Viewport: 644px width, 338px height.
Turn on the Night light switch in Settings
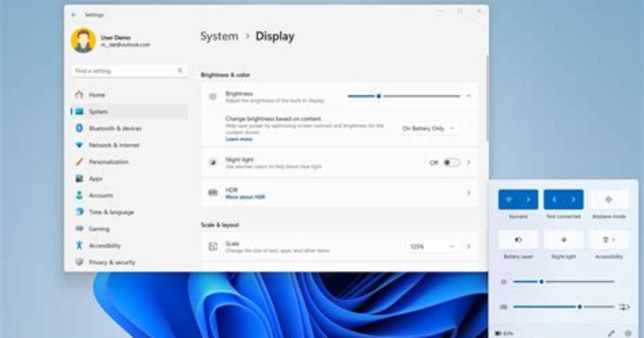tap(451, 163)
